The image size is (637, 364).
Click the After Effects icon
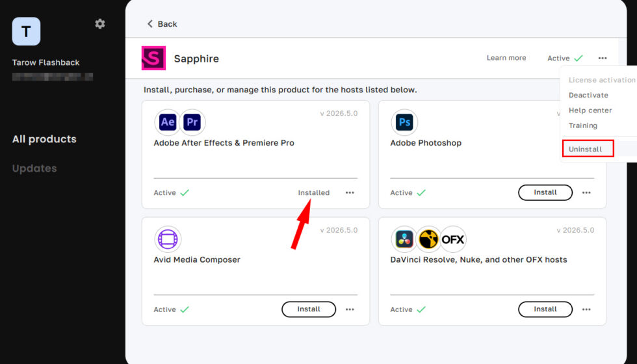point(168,122)
